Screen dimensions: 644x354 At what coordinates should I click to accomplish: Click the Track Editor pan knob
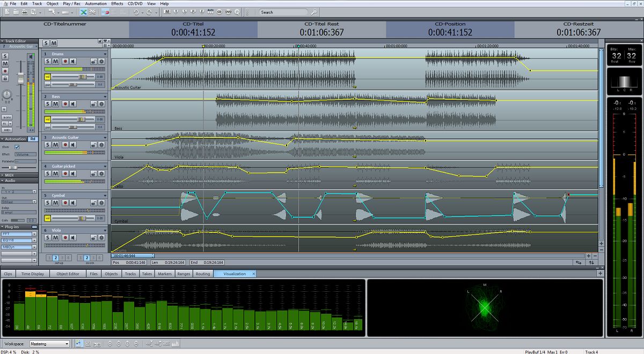coord(6,95)
